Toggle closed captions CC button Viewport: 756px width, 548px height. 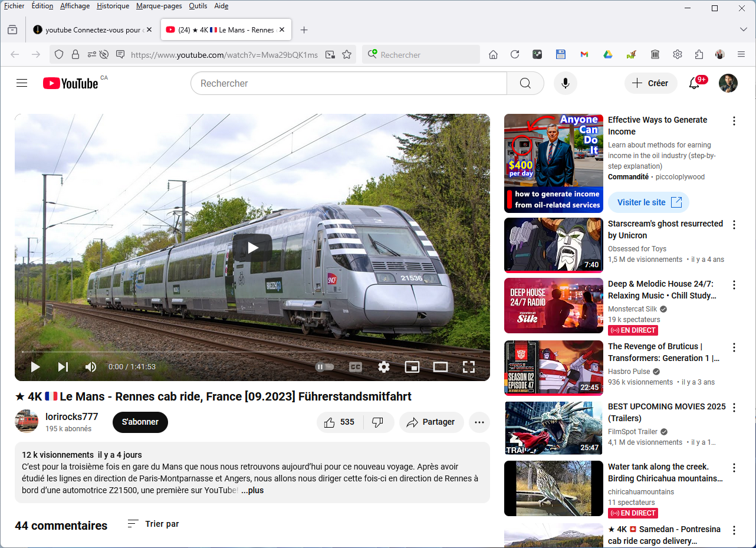(356, 367)
